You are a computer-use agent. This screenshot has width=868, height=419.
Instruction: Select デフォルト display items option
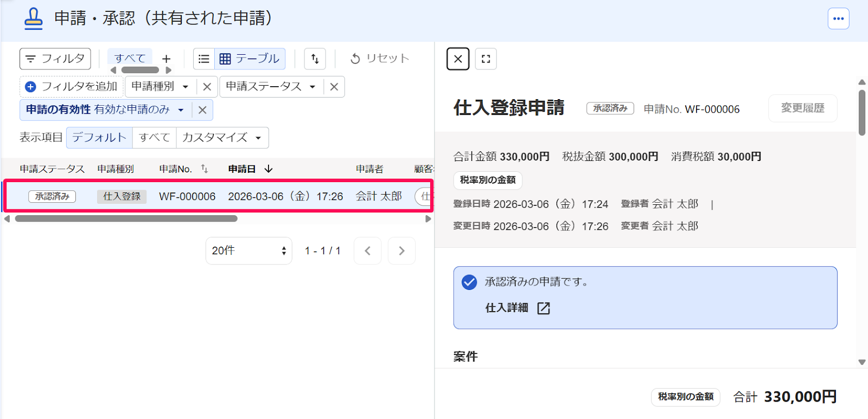tap(99, 137)
